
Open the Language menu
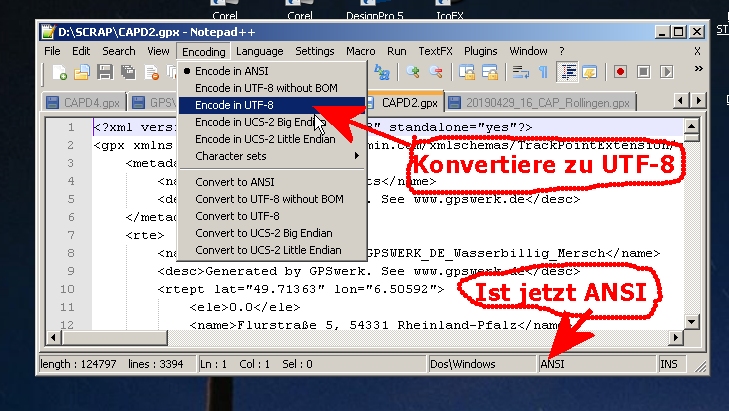point(259,51)
